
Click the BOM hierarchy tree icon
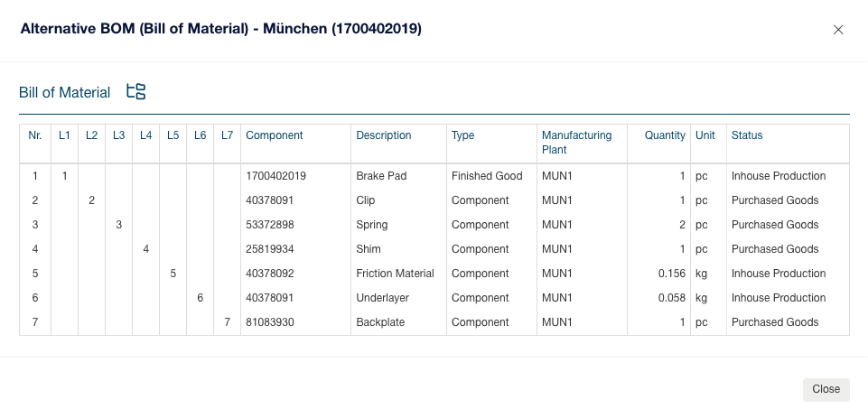(x=135, y=91)
